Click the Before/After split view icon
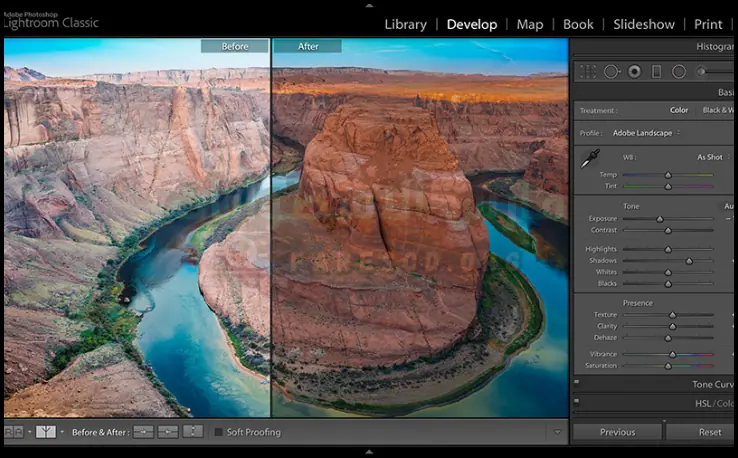738x458 pixels. pos(46,432)
